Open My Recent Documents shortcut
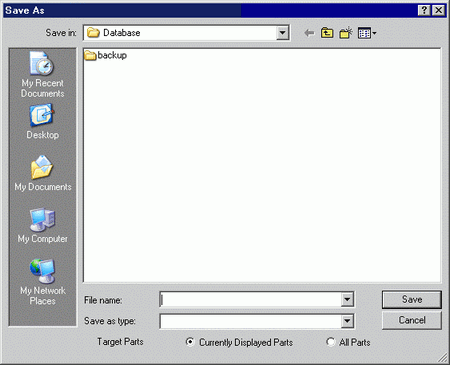Viewport: 450px width, 365px height. coord(42,75)
